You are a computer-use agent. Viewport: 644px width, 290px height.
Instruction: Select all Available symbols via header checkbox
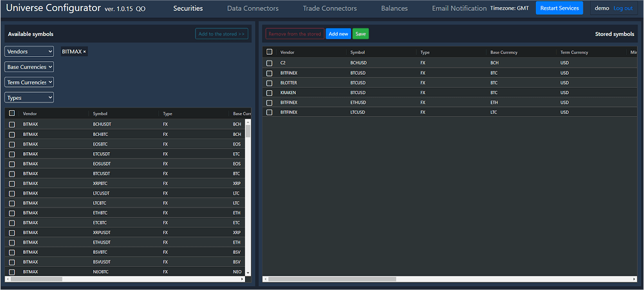tap(12, 113)
